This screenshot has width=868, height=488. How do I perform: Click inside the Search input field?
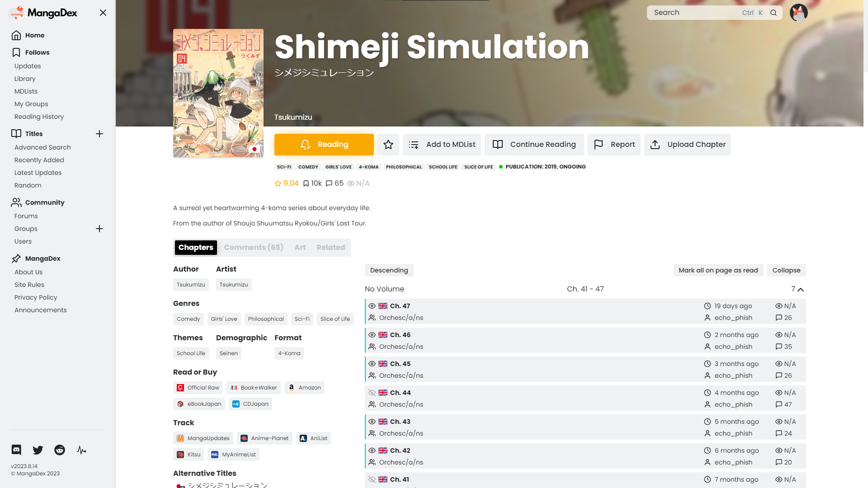pos(696,13)
